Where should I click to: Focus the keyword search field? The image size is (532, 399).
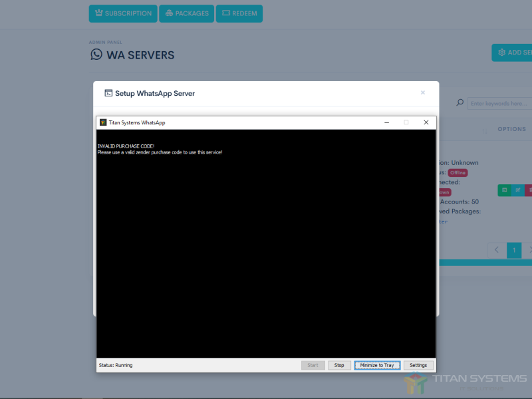coord(500,103)
